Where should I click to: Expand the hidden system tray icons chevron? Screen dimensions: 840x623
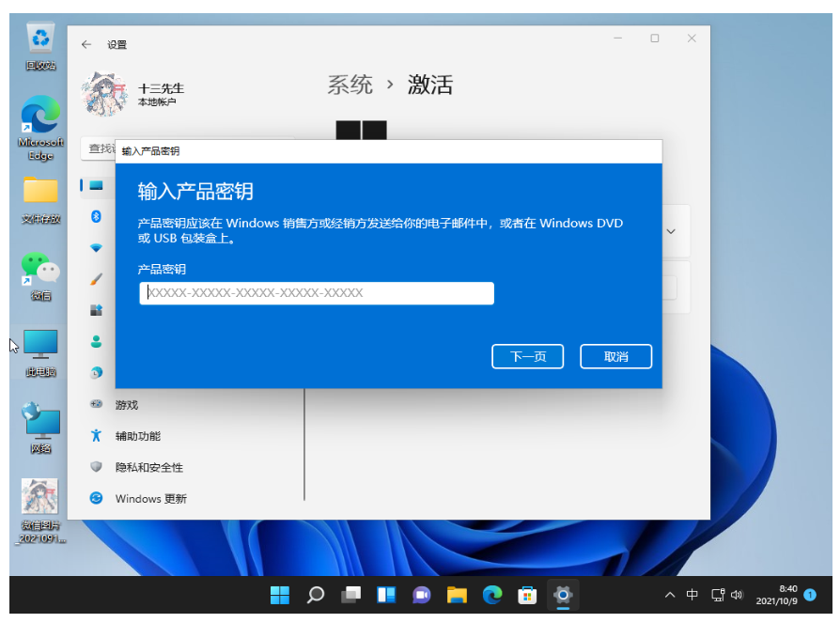click(669, 595)
